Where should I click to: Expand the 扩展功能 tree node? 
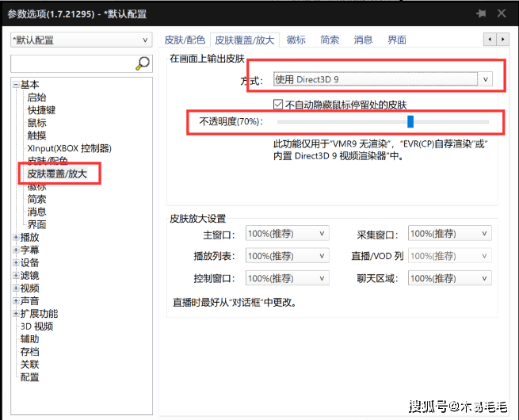(x=16, y=314)
